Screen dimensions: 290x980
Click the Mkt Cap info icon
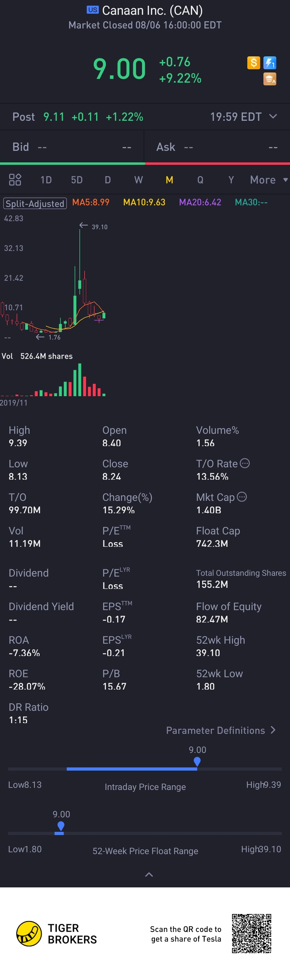point(242,497)
